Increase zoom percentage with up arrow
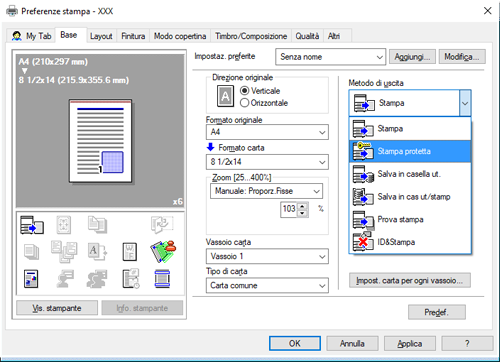Screen dimensions: 500x362 [x=302, y=206]
